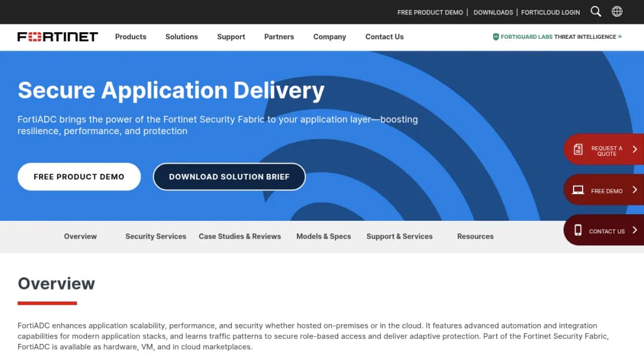Expand the Free Demo chevron arrow

coord(634,189)
